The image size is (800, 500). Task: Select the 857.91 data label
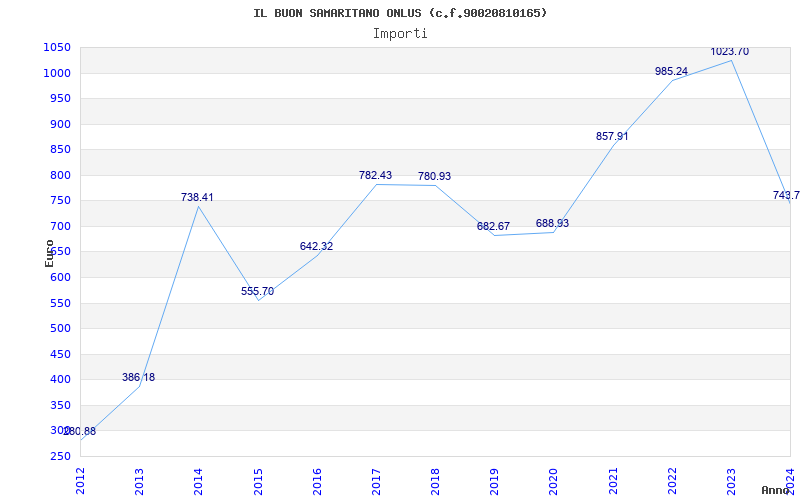pos(612,137)
